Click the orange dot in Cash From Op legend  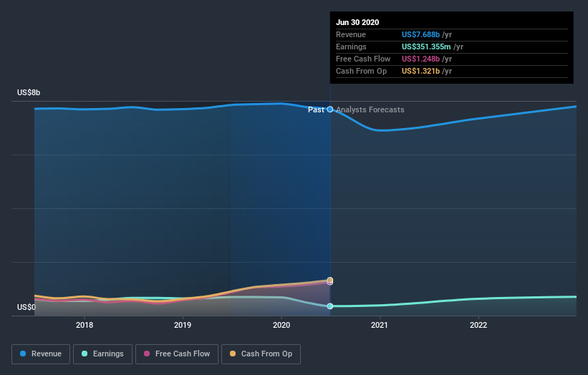[x=233, y=354]
